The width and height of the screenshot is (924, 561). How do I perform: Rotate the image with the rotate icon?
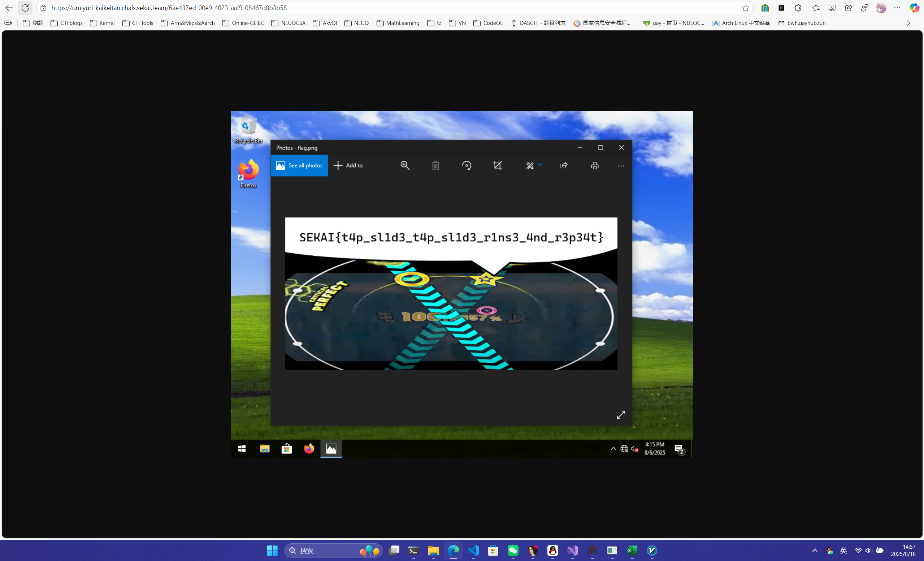[x=467, y=165]
